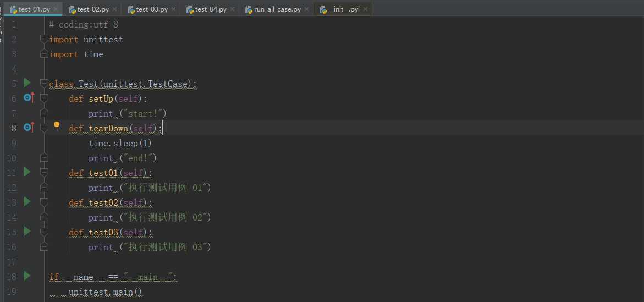Click override marker icon beside setUp
This screenshot has width=644, height=302.
coord(29,98)
